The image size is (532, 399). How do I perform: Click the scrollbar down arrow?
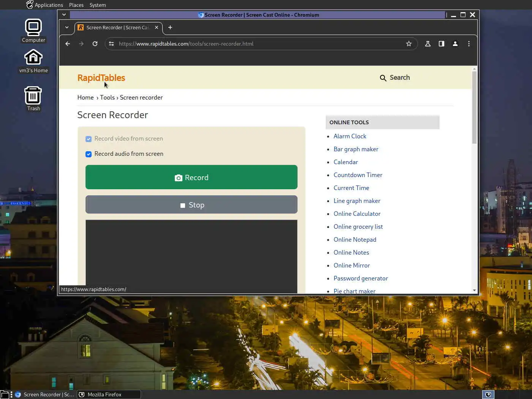click(x=474, y=290)
